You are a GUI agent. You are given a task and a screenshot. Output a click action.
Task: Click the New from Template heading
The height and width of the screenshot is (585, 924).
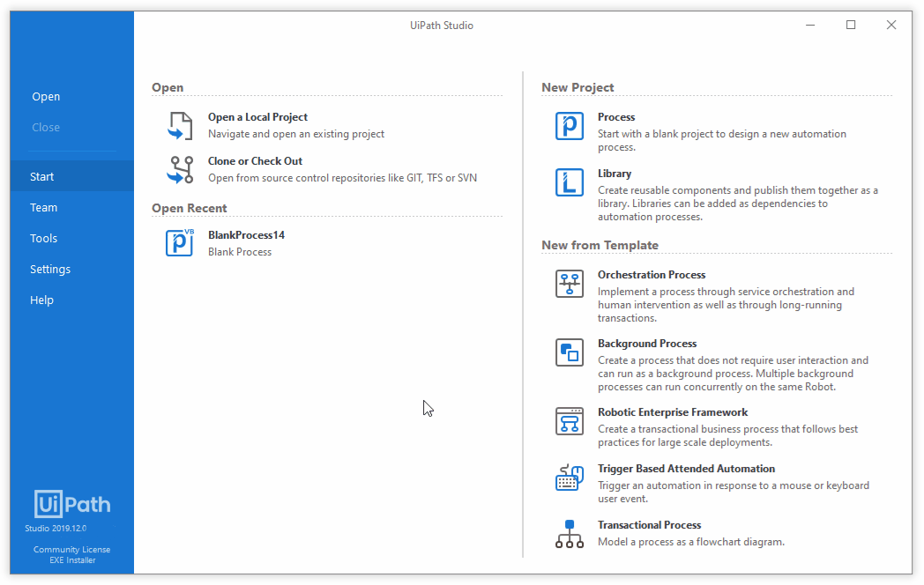[x=600, y=246]
